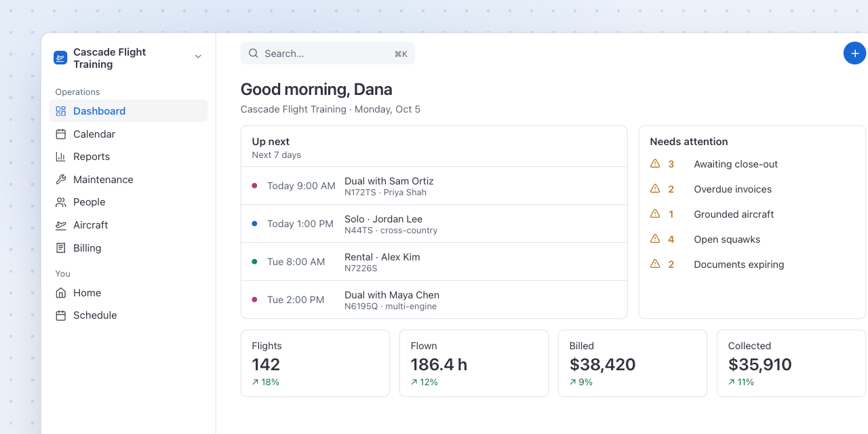Click the magnifier icon in search box
Viewport: 868px width, 434px height.
pyautogui.click(x=254, y=54)
